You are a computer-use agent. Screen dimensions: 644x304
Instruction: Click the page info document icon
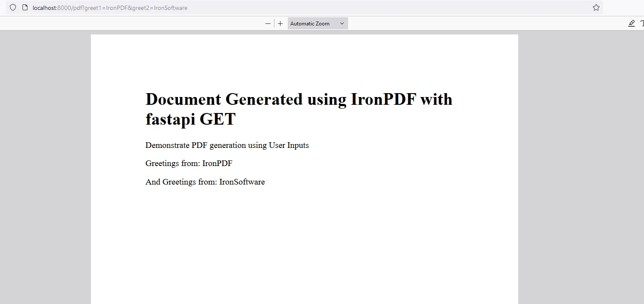pyautogui.click(x=25, y=7)
